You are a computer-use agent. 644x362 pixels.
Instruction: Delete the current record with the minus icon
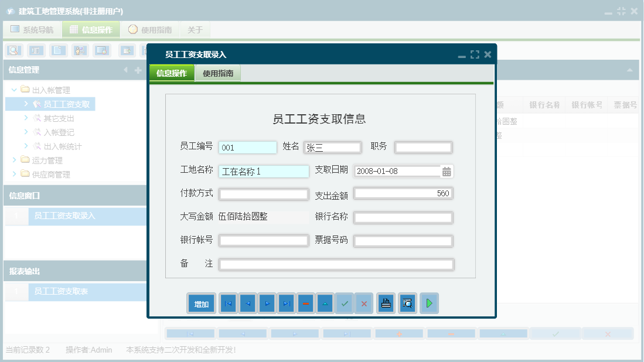click(305, 303)
